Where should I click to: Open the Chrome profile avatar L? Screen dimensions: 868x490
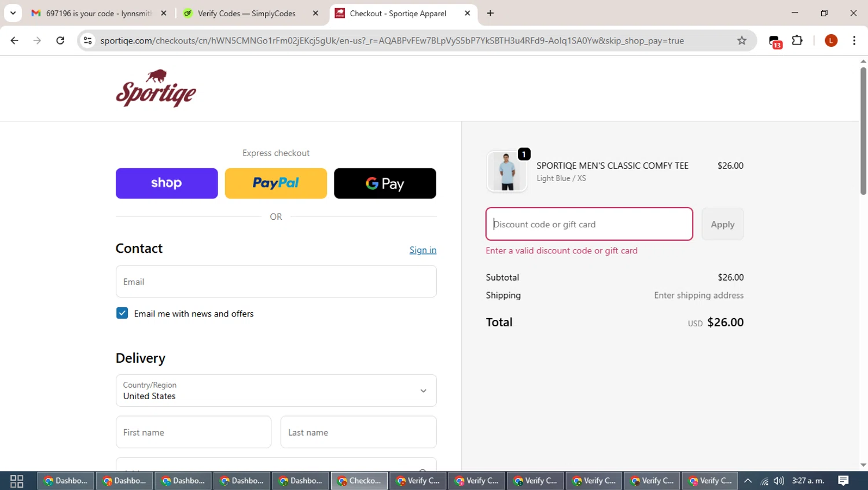[x=831, y=40]
